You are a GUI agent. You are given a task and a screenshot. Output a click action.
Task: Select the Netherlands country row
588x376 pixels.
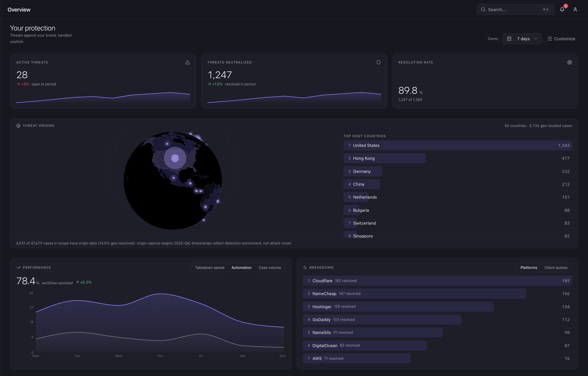(458, 197)
